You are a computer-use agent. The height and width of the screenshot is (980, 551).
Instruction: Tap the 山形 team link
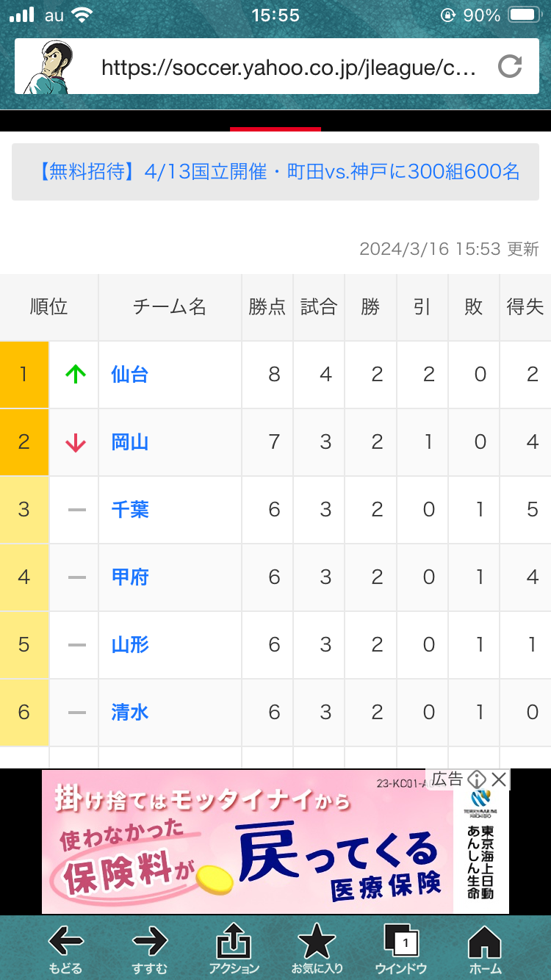pos(130,645)
